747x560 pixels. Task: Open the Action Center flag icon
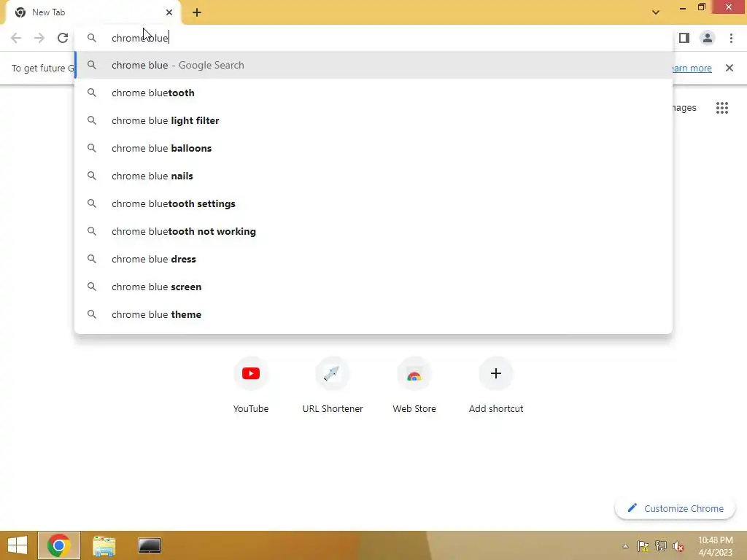point(643,546)
